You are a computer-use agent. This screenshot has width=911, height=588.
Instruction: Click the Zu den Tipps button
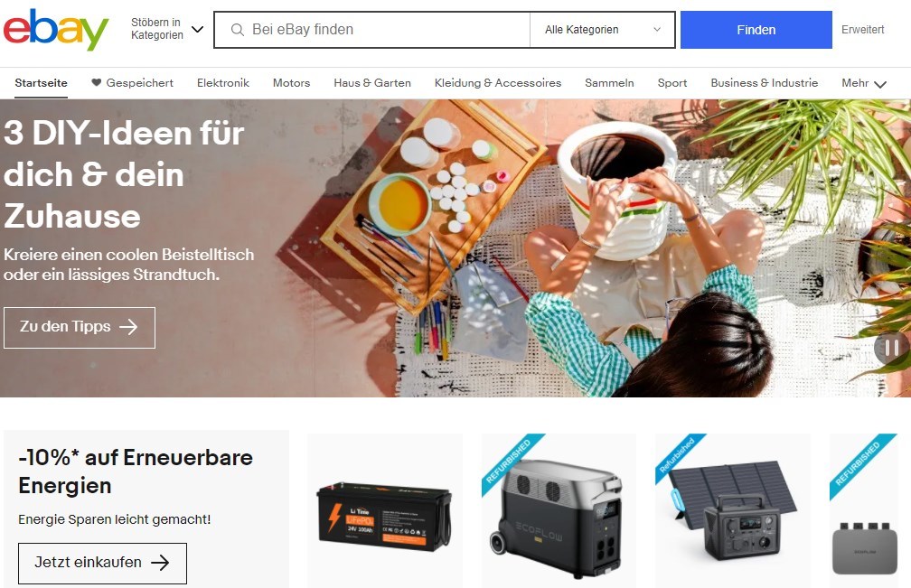(x=80, y=327)
